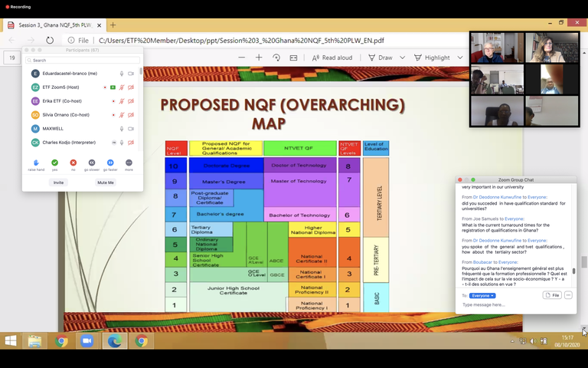Image resolution: width=588 pixels, height=368 pixels.
Task: Click the Invite button
Action: (x=59, y=182)
